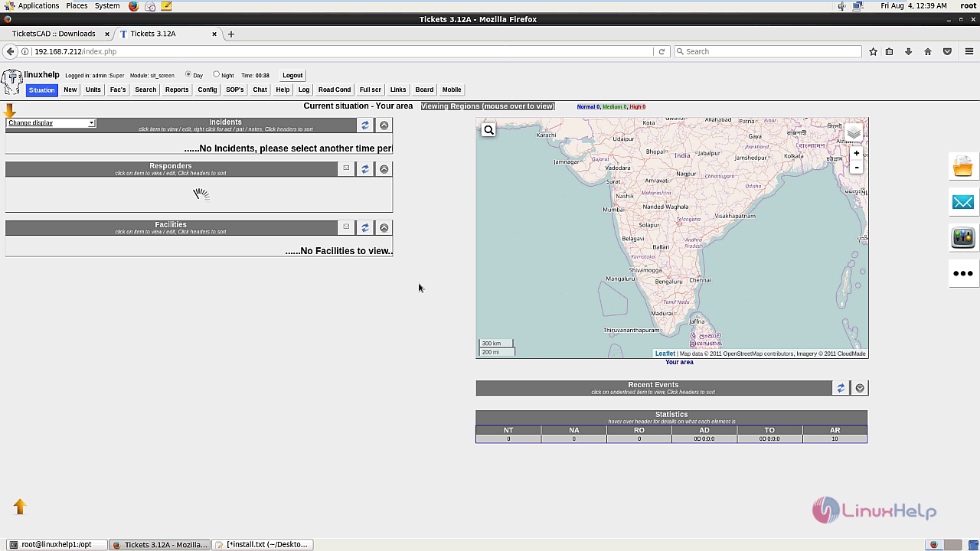The image size is (980, 551).
Task: Open the control panel sidebar icon
Action: coord(963,237)
